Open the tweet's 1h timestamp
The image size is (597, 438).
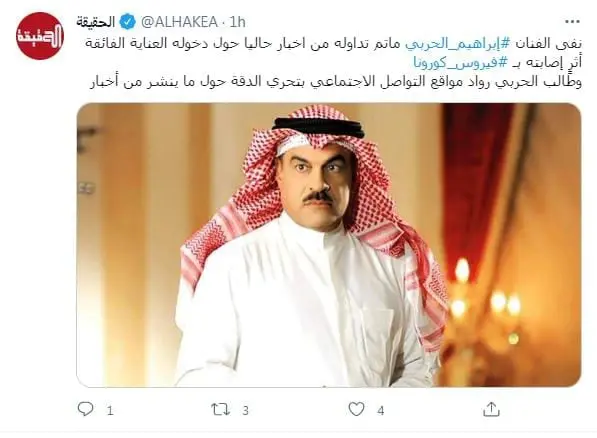tap(238, 22)
